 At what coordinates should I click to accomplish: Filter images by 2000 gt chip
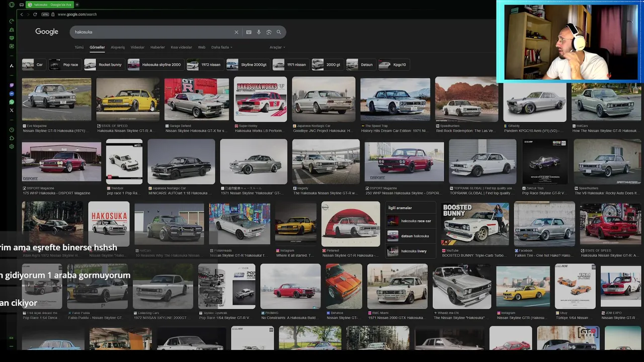click(327, 64)
